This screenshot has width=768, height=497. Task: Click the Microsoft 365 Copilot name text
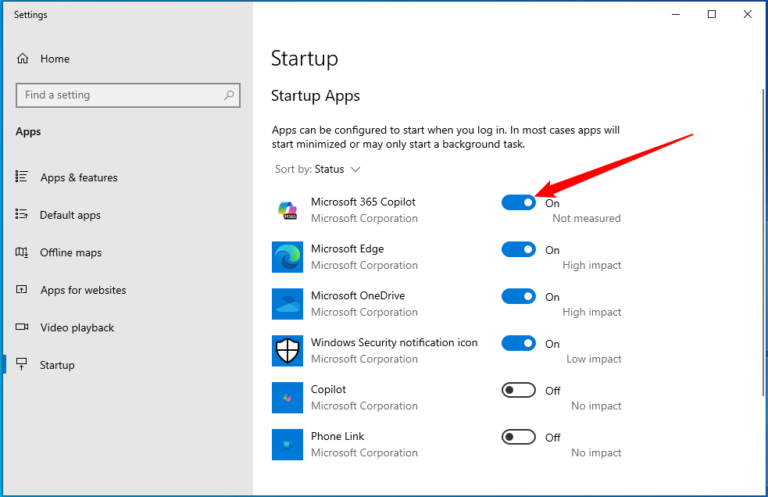tap(363, 202)
